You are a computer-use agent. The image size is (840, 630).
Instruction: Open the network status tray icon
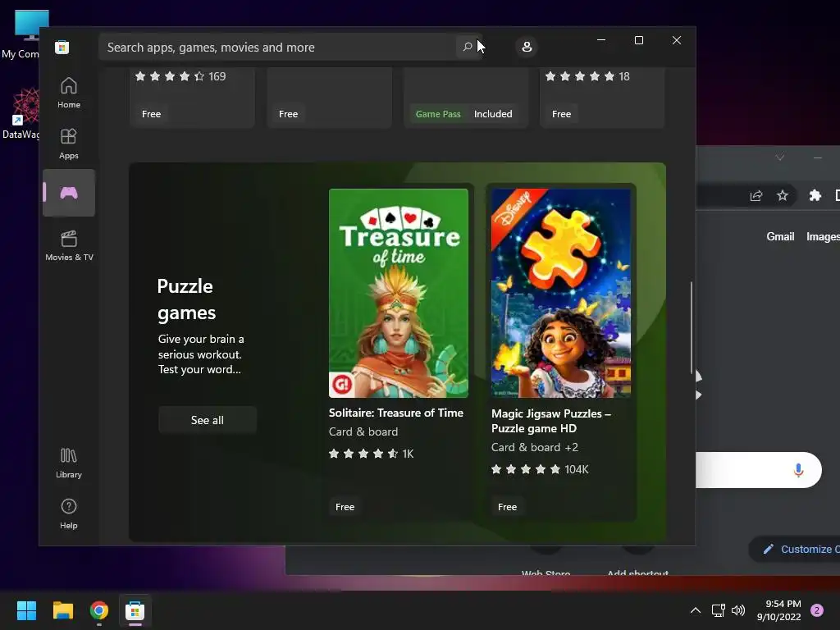(719, 610)
